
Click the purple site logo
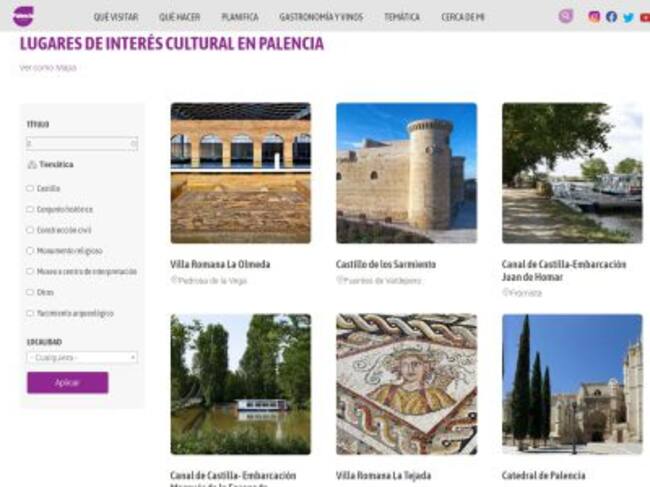click(x=23, y=17)
